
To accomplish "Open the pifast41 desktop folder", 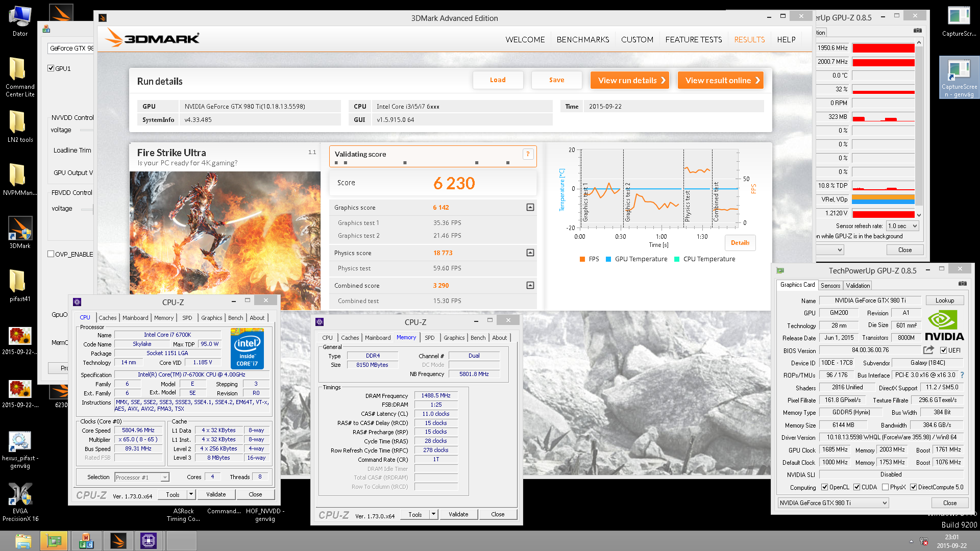I will pyautogui.click(x=20, y=286).
